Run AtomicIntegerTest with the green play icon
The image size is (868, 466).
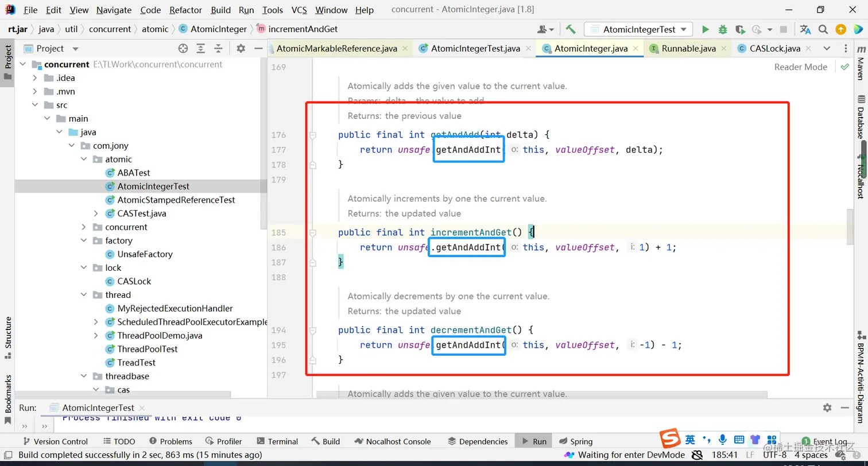[706, 29]
